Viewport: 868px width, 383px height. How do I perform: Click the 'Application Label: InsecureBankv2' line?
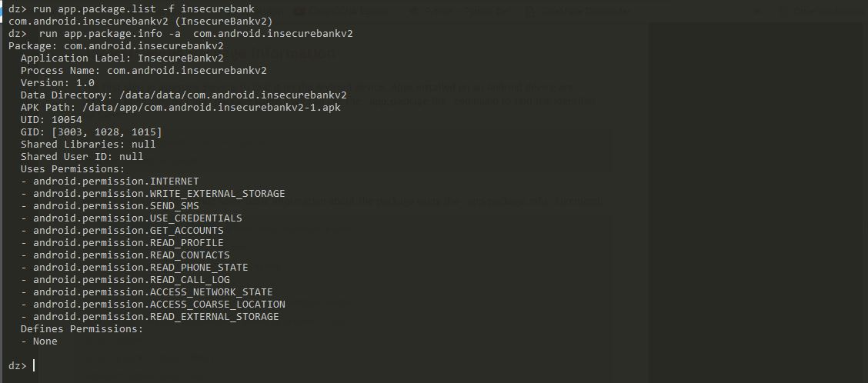[122, 58]
